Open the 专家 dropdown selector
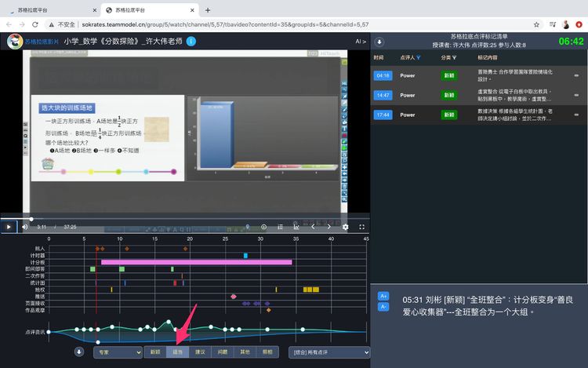This screenshot has width=588, height=368. (x=117, y=352)
